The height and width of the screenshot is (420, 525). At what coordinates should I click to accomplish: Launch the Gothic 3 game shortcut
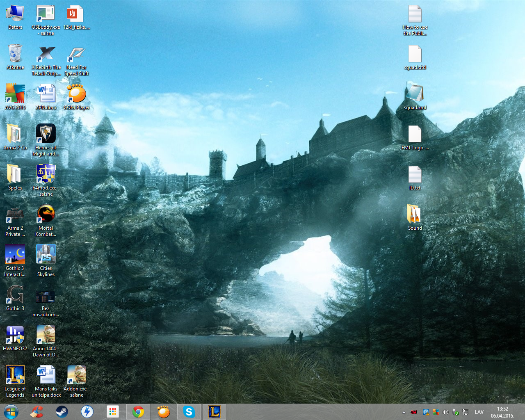[x=15, y=299]
